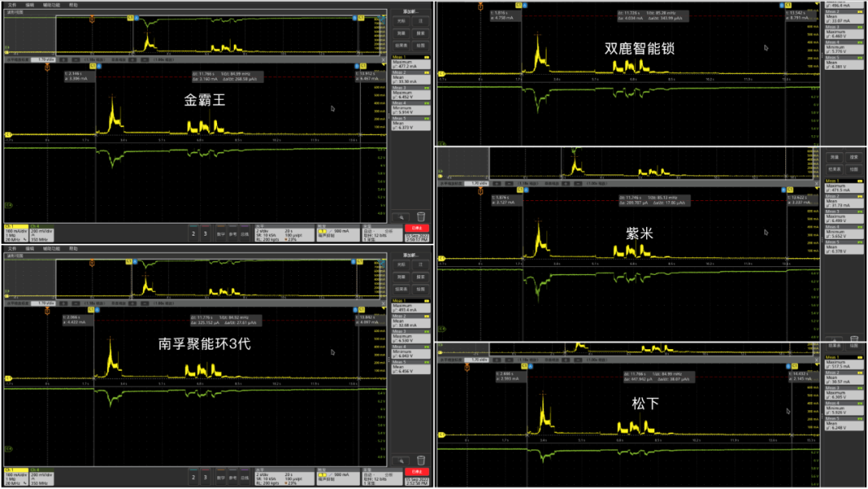Click the trash bin icon in 金霸王 window
This screenshot has height=489, width=868.
(420, 216)
